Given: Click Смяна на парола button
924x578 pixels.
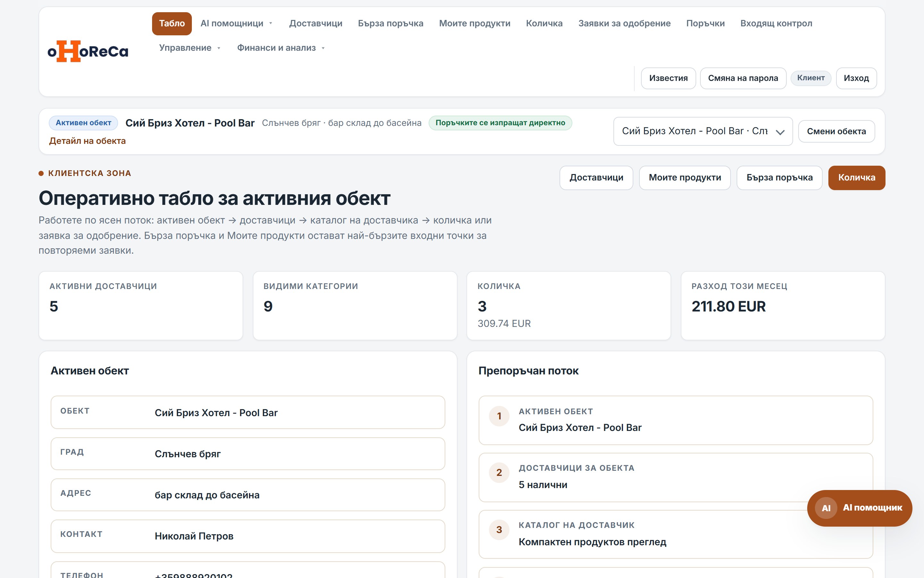Looking at the screenshot, I should tap(743, 78).
